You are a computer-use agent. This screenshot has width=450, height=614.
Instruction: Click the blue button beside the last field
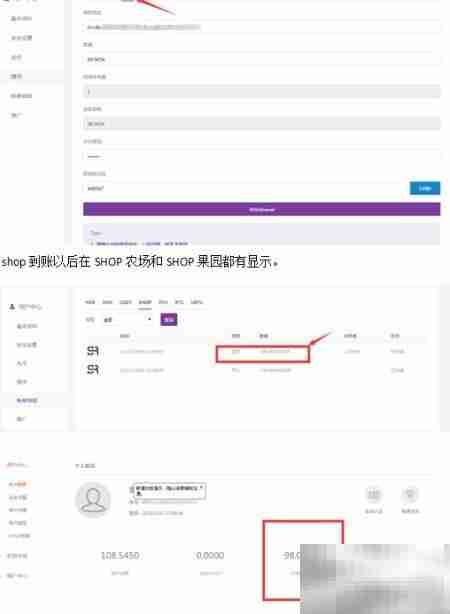(x=425, y=188)
